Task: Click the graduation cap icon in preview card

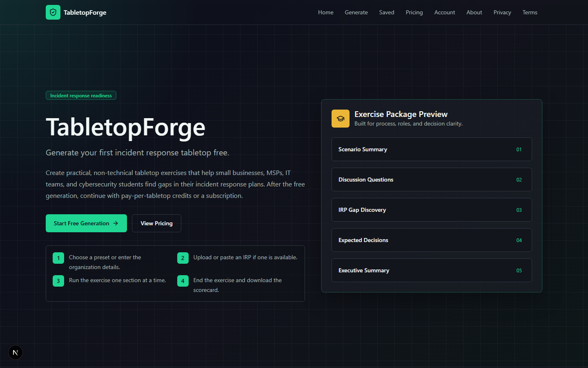Action: pos(341,119)
